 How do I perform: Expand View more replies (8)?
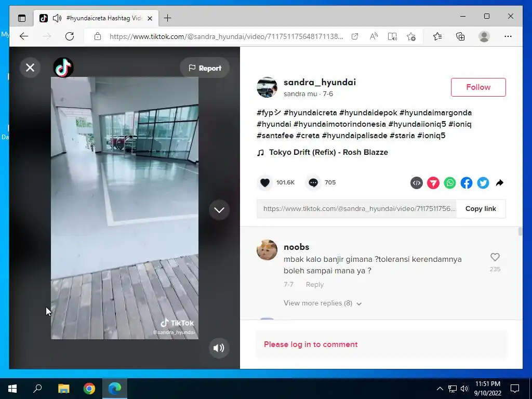pos(323,303)
